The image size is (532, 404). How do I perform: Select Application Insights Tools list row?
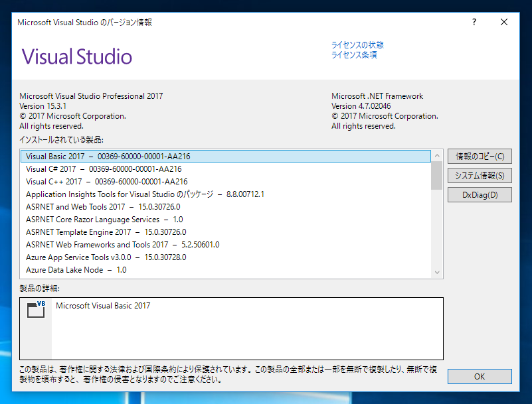(x=226, y=194)
